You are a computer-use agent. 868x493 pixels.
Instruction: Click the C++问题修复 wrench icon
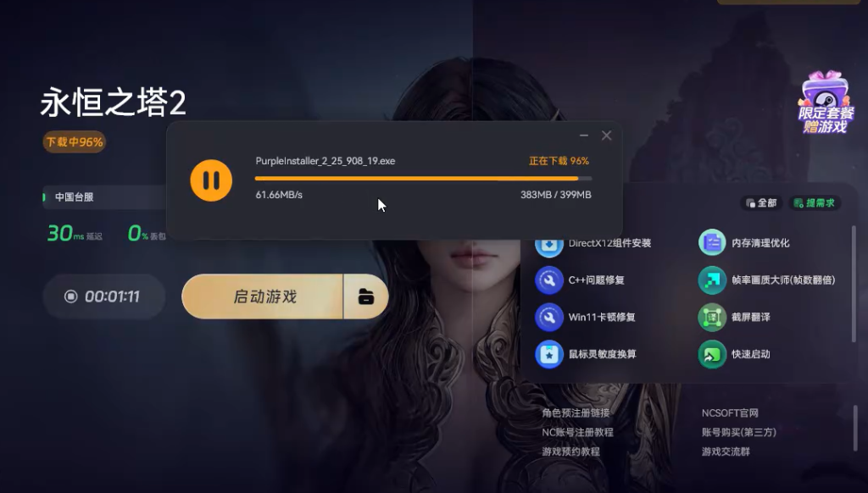548,280
